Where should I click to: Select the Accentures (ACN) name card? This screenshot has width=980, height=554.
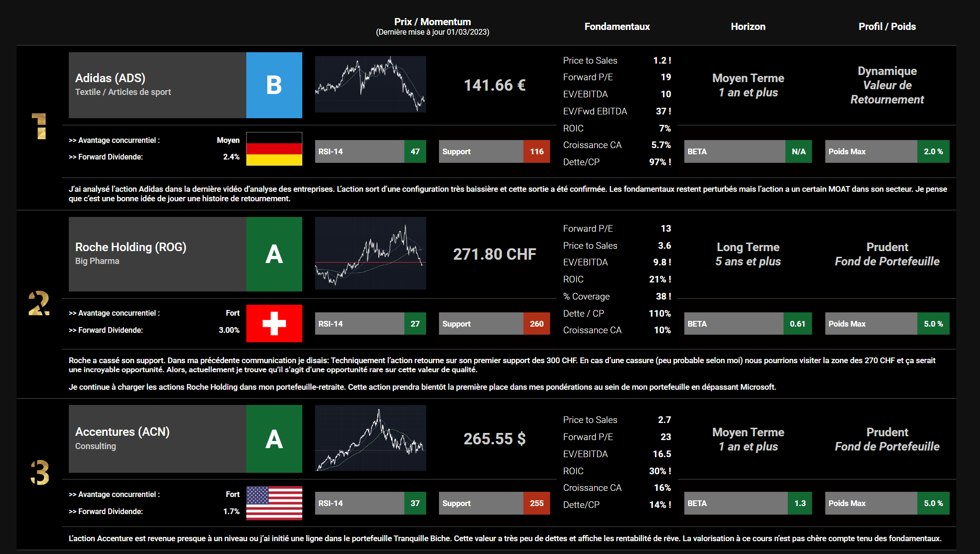158,439
